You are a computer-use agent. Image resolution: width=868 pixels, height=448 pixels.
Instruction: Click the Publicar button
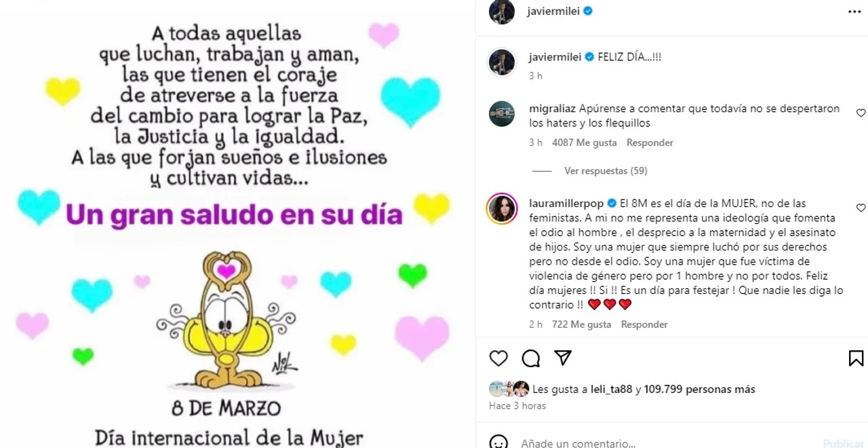tap(844, 443)
